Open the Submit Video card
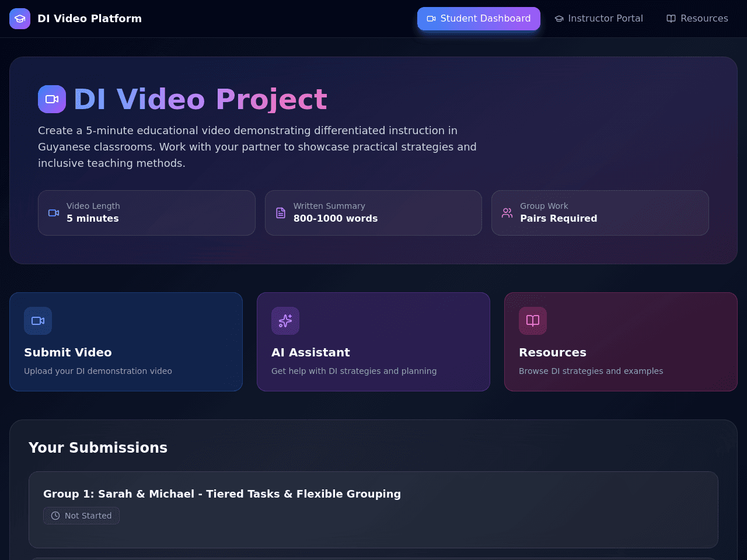The height and width of the screenshot is (560, 747). click(x=126, y=342)
